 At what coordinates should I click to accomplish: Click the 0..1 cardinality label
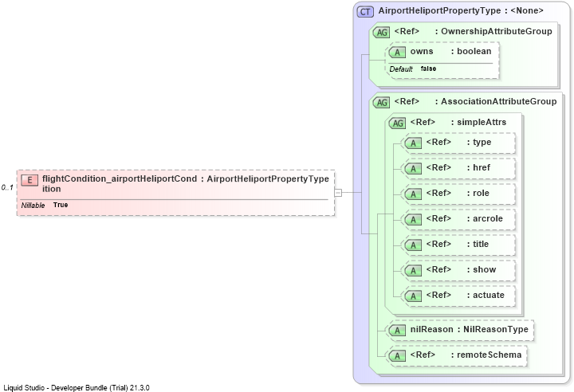[x=7, y=188]
